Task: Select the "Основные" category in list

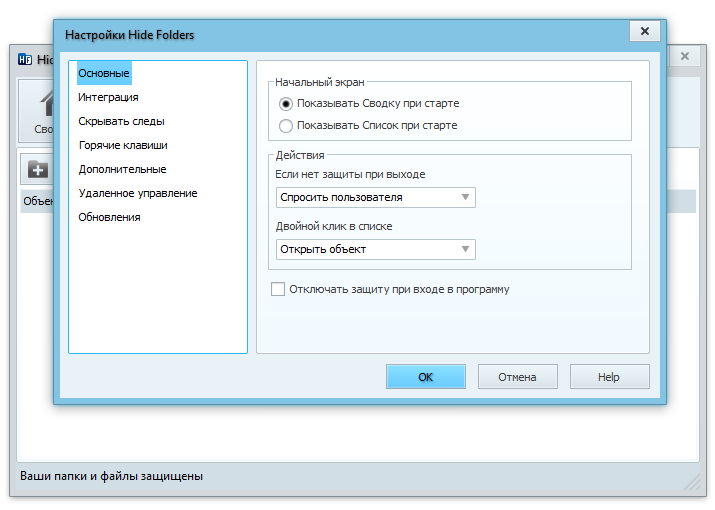Action: coord(104,73)
